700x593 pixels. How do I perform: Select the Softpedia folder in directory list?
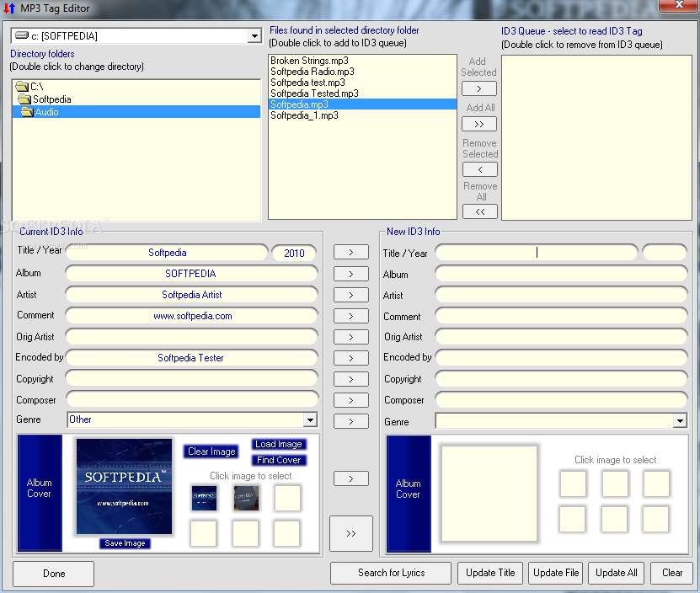136,99
